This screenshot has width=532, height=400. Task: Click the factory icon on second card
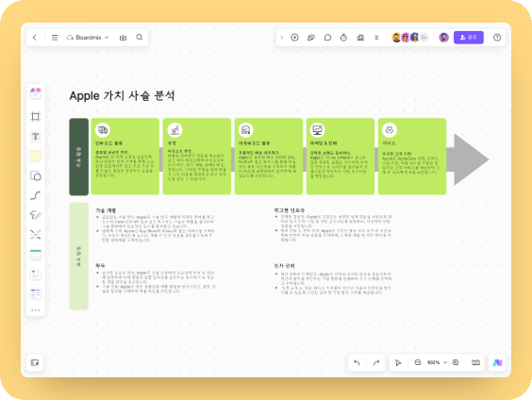click(175, 129)
